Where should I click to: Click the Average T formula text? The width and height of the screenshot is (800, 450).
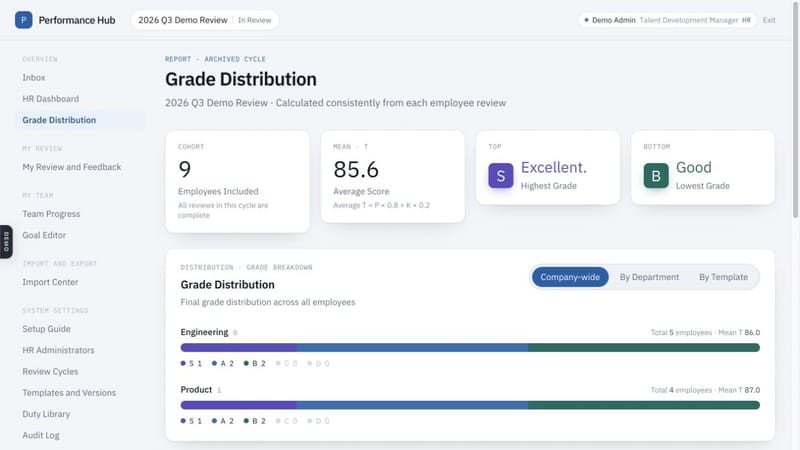(382, 205)
